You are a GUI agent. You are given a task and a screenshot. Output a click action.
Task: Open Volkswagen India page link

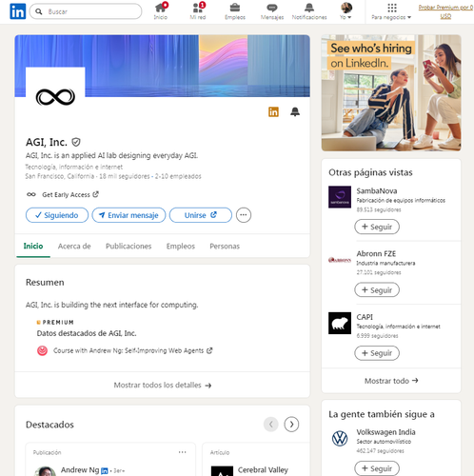pos(385,432)
